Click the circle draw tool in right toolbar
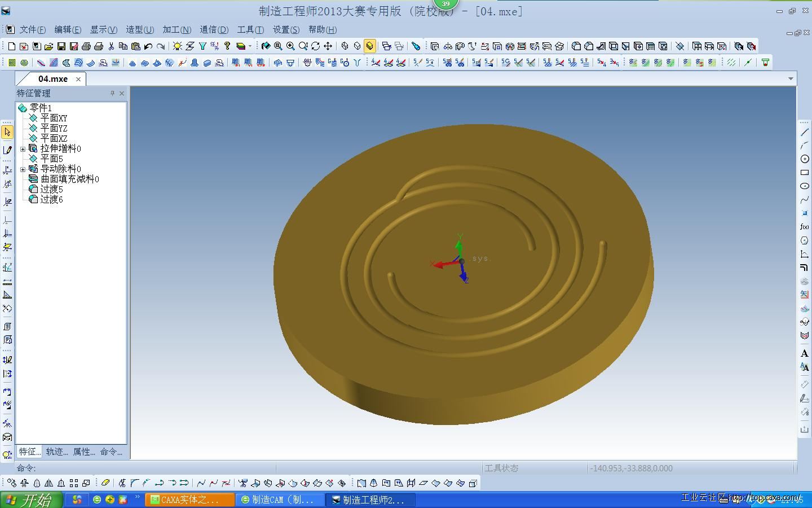 [805, 159]
